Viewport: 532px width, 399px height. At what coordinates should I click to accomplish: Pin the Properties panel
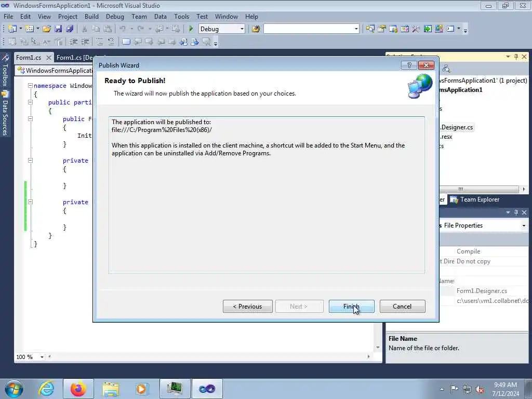click(516, 212)
